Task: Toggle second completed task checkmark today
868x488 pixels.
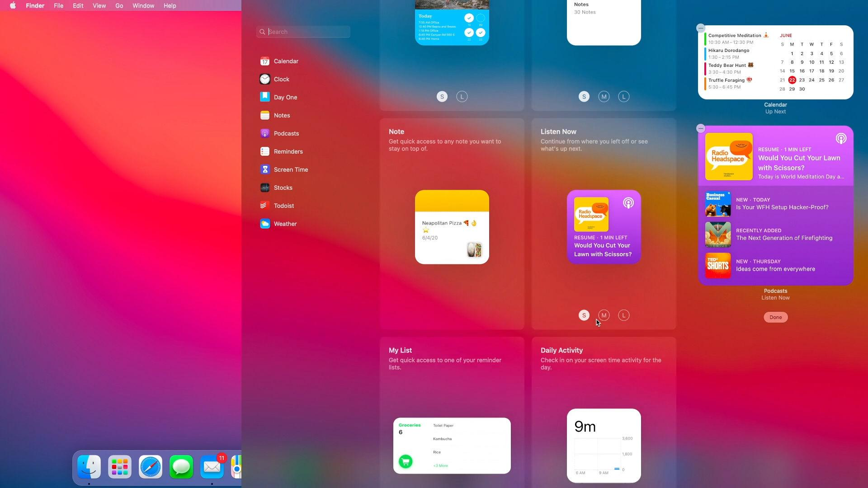Action: point(470,32)
